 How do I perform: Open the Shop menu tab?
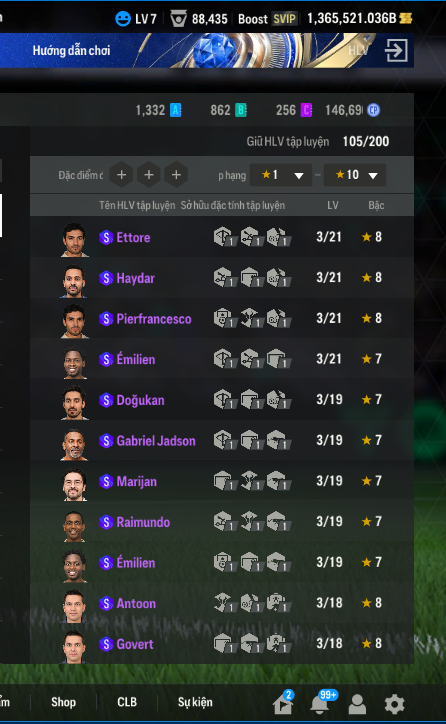(63, 702)
